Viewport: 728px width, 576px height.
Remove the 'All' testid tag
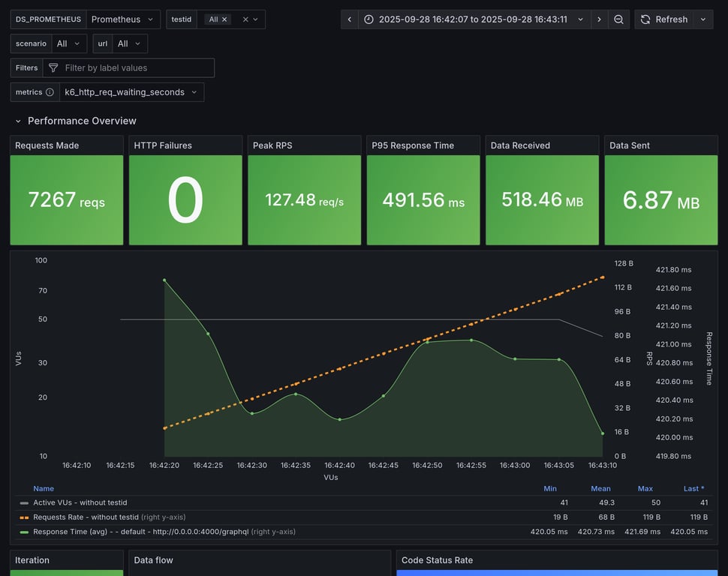pyautogui.click(x=224, y=19)
